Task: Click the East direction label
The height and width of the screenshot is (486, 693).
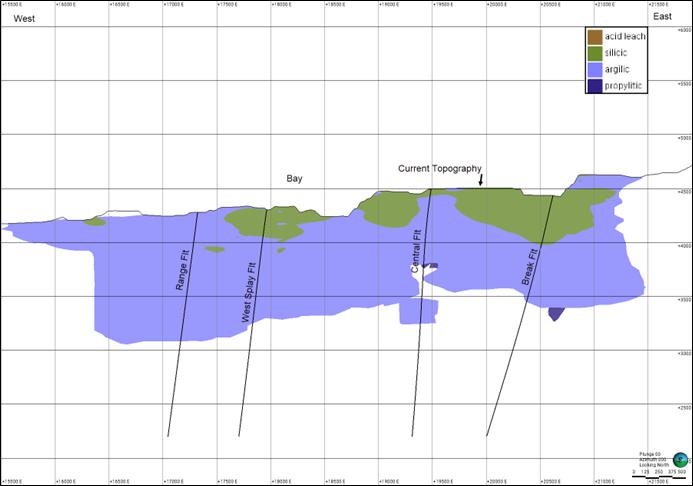Action: coord(663,16)
